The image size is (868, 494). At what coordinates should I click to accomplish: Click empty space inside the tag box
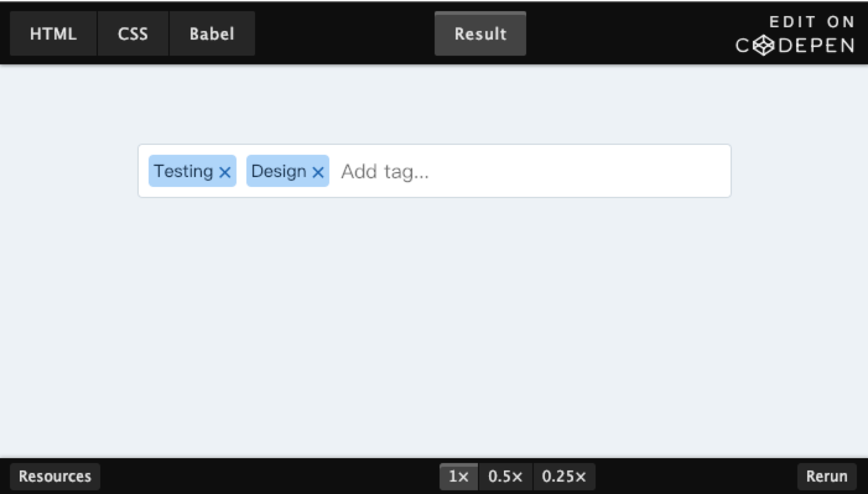point(588,171)
